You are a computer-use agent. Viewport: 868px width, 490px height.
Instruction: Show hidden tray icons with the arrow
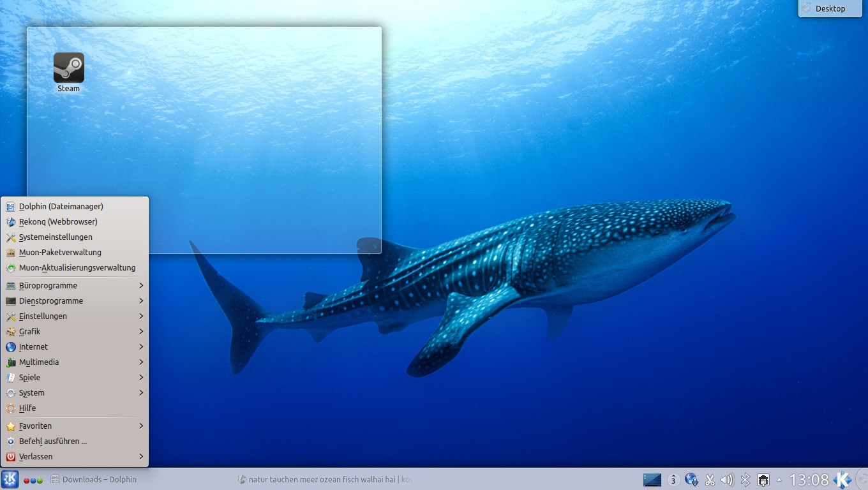[779, 480]
